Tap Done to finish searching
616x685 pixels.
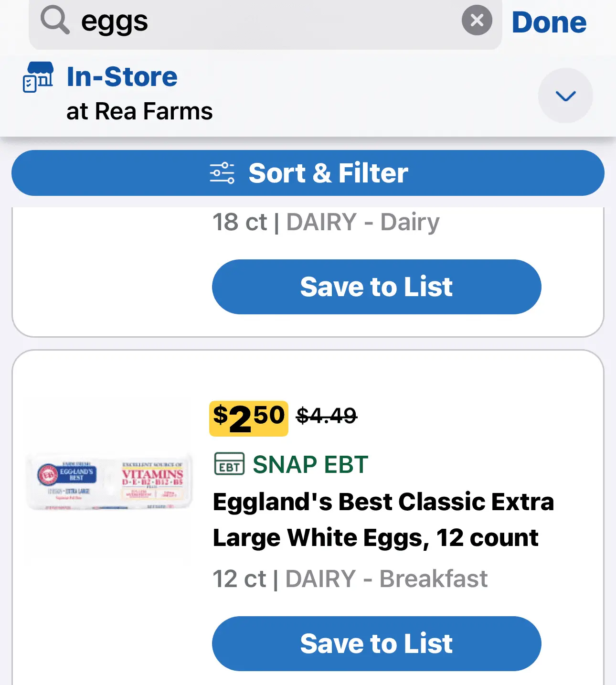pyautogui.click(x=549, y=22)
